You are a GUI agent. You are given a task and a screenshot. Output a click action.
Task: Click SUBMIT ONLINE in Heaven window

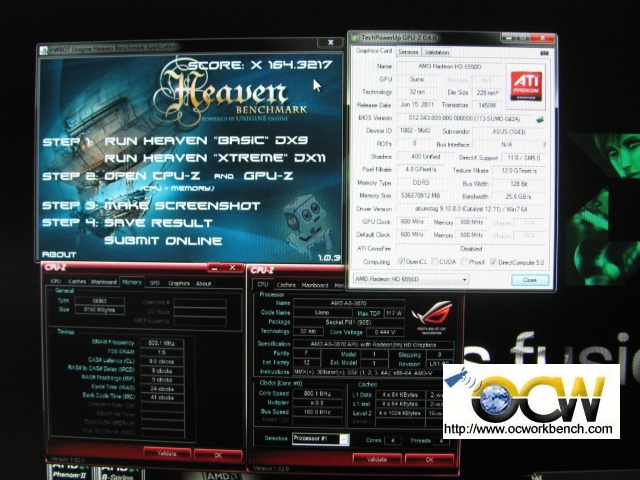pos(163,241)
